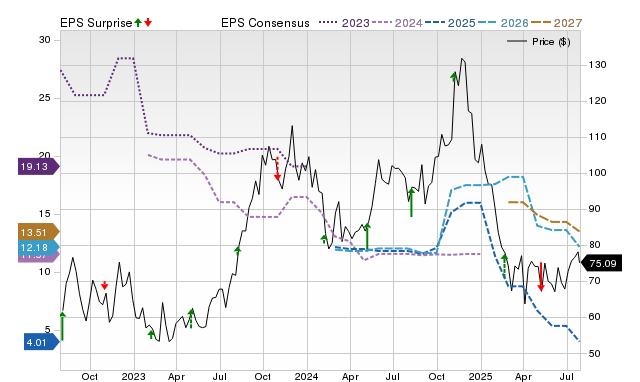
Task: Click the purple 19.13 value tag
Action: click(x=39, y=167)
